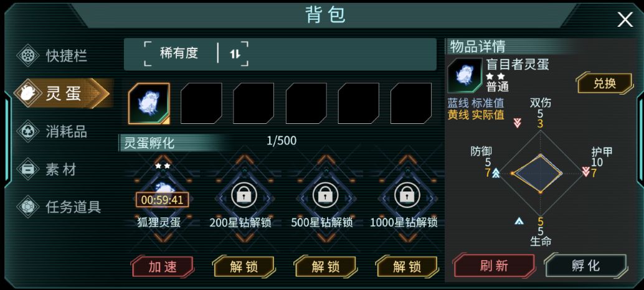Switch to the 快捷栏 tab label
The image size is (644, 290).
click(67, 56)
